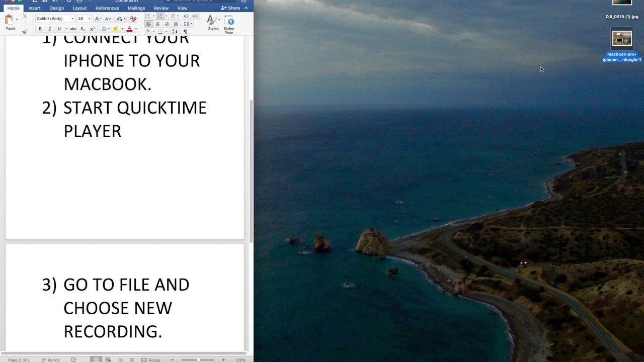This screenshot has width=644, height=362.
Task: Enable Focus mode
Action: (x=150, y=359)
